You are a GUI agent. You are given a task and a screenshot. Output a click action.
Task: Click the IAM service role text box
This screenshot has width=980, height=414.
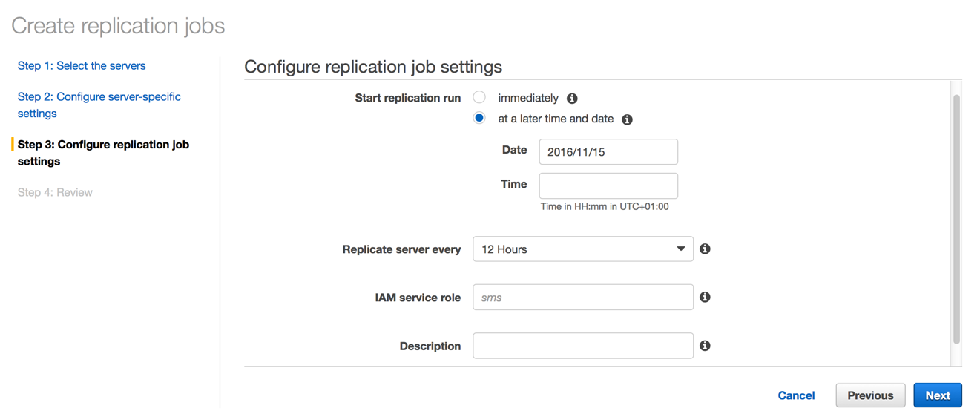click(x=583, y=298)
